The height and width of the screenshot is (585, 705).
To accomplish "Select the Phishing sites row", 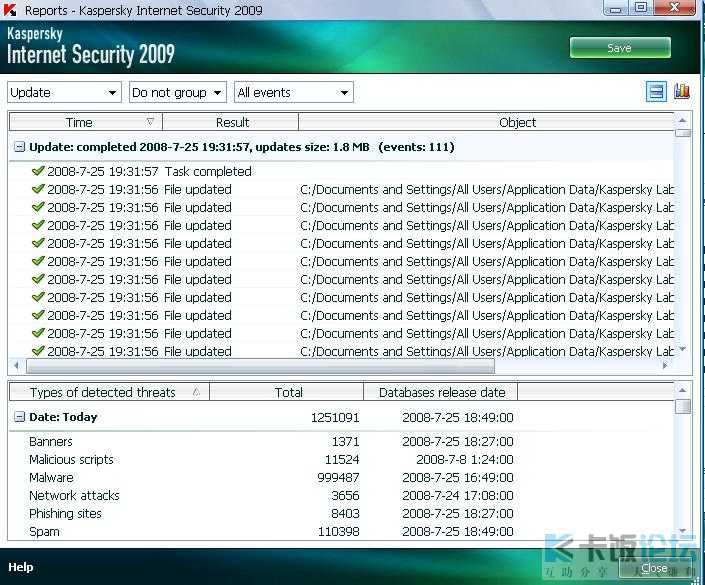I will coord(342,514).
